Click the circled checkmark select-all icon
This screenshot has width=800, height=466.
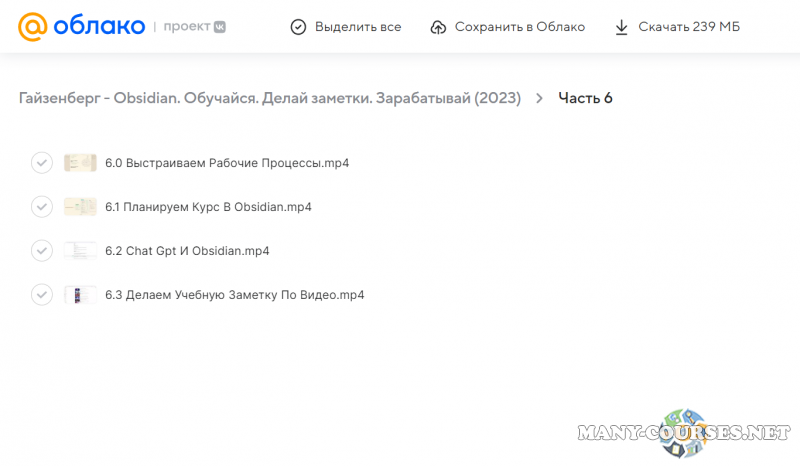click(298, 27)
